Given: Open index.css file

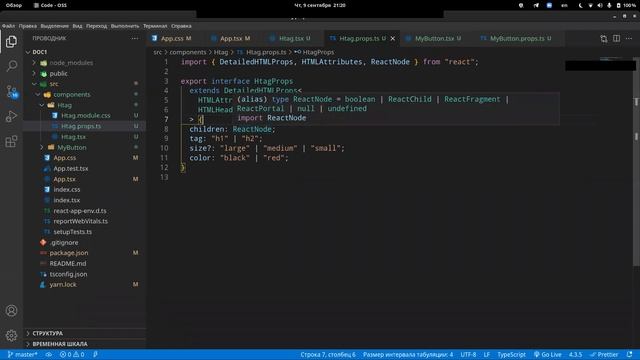Looking at the screenshot, I should tap(67, 189).
